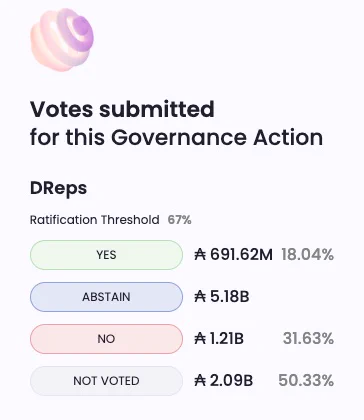This screenshot has height=420, width=364.
Task: Click the 5.18B abstain amount
Action: coord(230,297)
